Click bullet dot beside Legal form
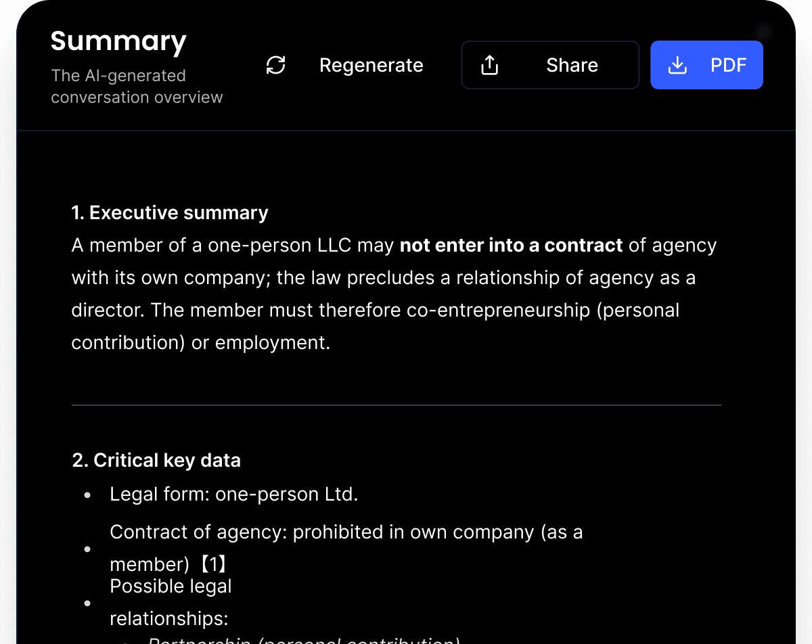This screenshot has height=644, width=812. [87, 495]
